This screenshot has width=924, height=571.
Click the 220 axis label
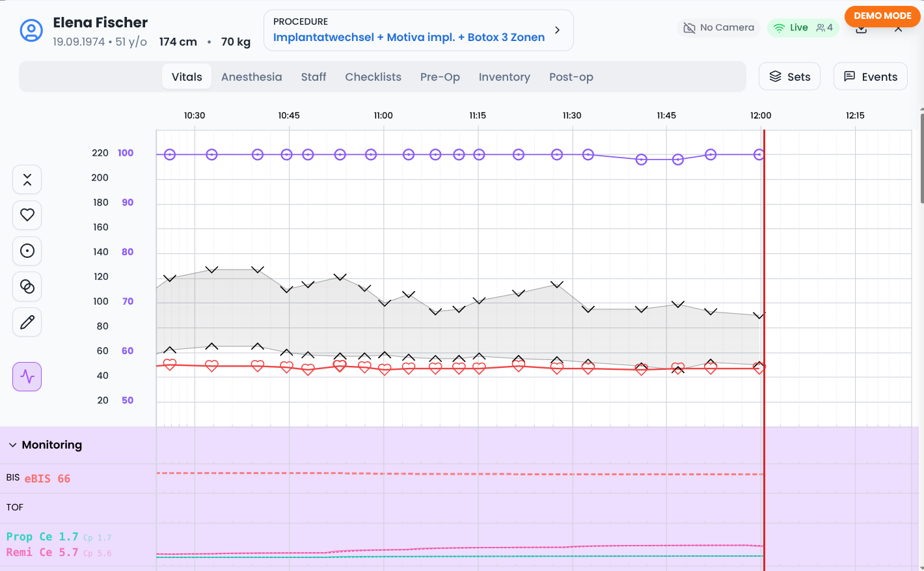pyautogui.click(x=100, y=153)
